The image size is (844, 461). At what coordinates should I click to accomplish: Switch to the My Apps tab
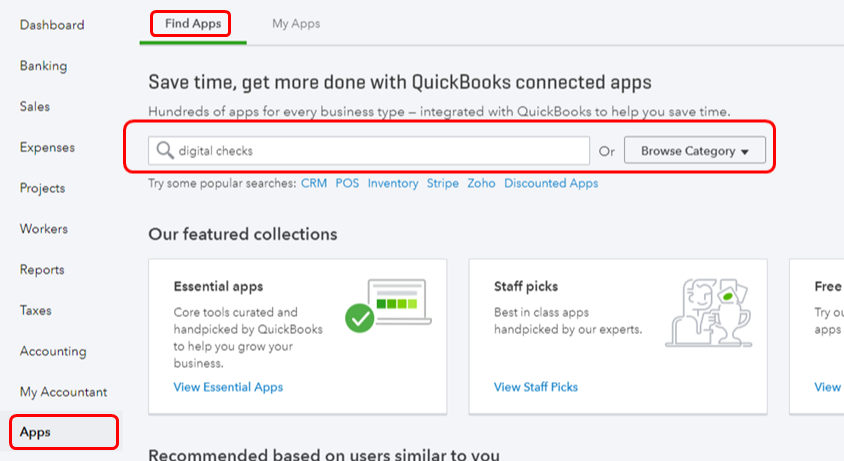click(x=296, y=24)
